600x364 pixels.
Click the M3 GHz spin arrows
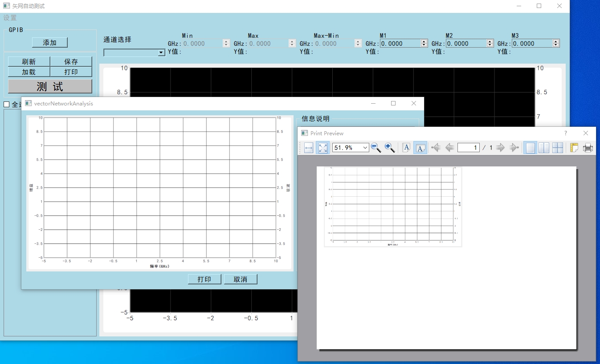coord(556,44)
